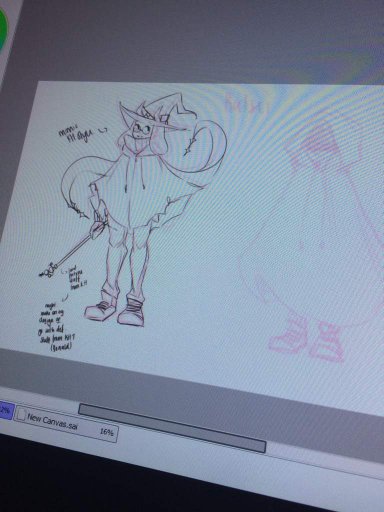Select the highlighted 2% canvas tab
This screenshot has width=384, height=512.
click(6, 410)
